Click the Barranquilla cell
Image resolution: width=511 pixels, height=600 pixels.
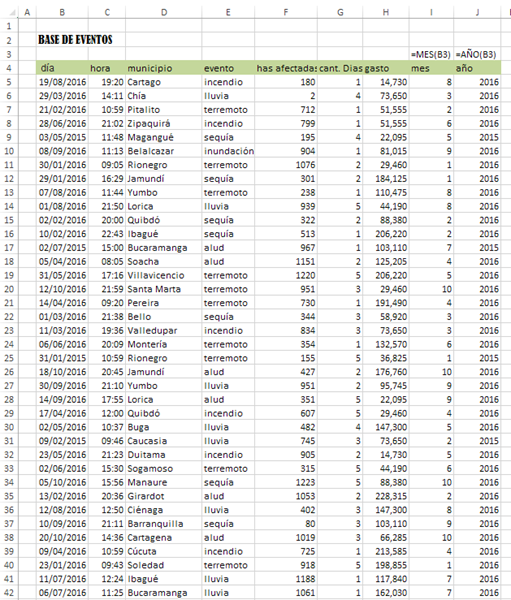coord(164,523)
